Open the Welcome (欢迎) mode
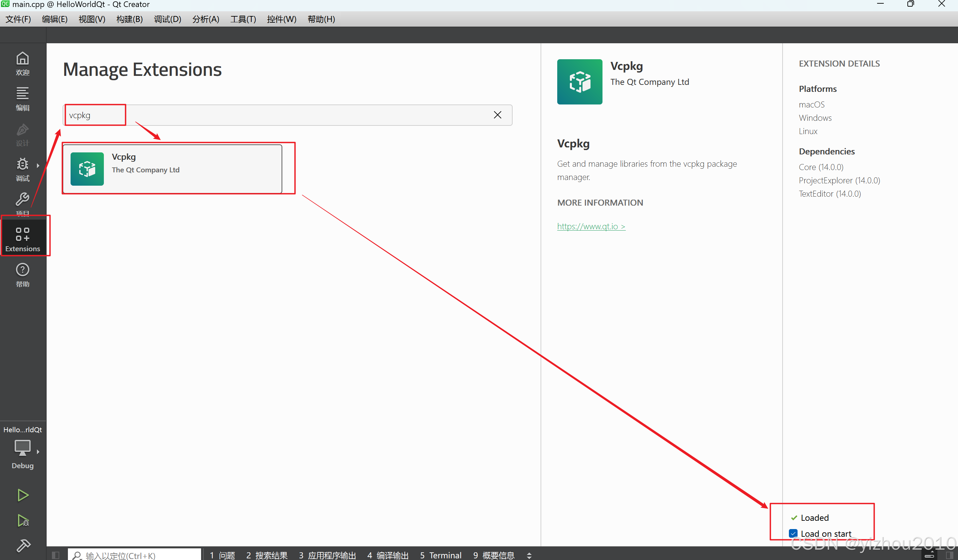Image resolution: width=958 pixels, height=560 pixels. (x=22, y=64)
